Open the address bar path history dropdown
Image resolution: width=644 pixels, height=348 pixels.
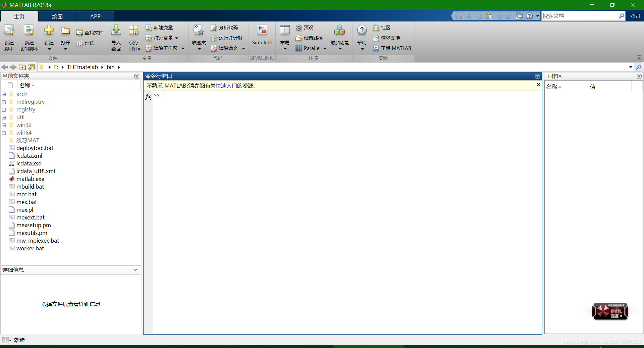[631, 67]
